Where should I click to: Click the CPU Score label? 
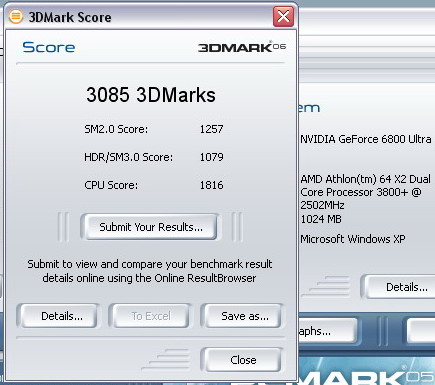click(x=111, y=185)
